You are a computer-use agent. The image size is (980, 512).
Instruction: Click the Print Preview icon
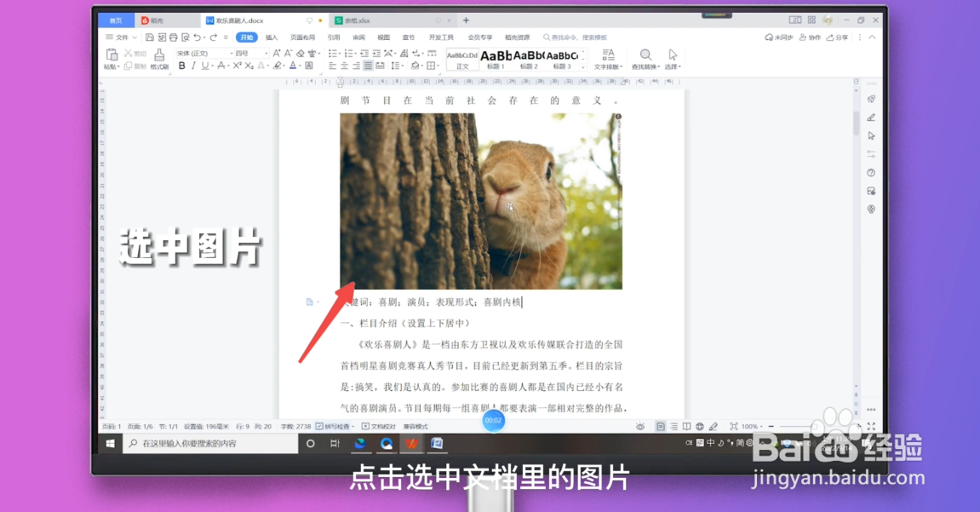tap(186, 37)
